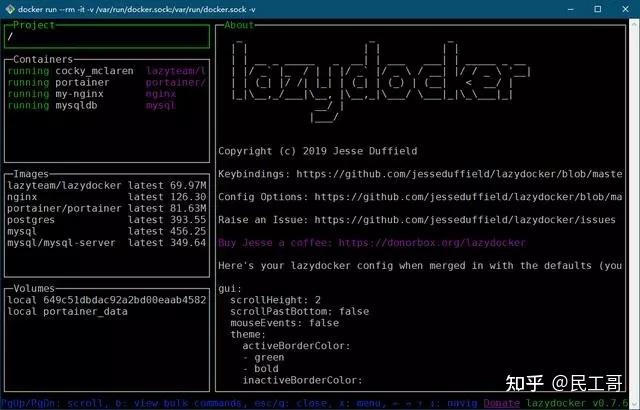Click the inactiveBorderColor config line

pyautogui.click(x=302, y=380)
